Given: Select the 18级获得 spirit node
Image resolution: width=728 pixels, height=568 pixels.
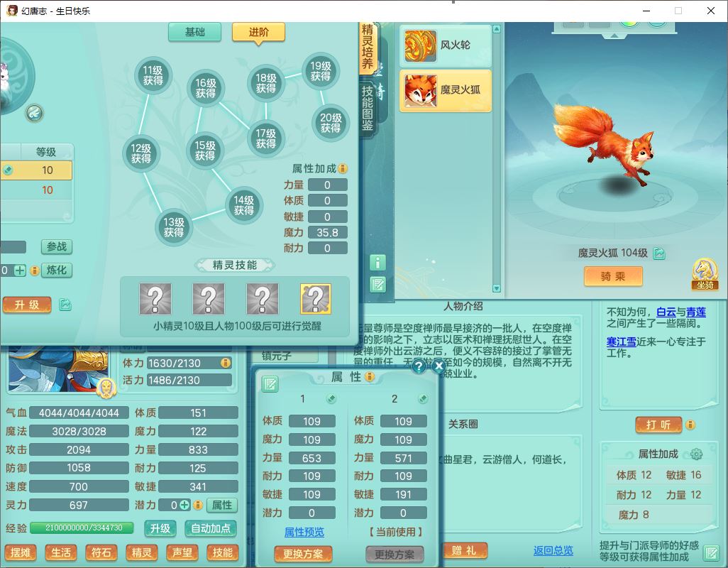Looking at the screenshot, I should (266, 84).
